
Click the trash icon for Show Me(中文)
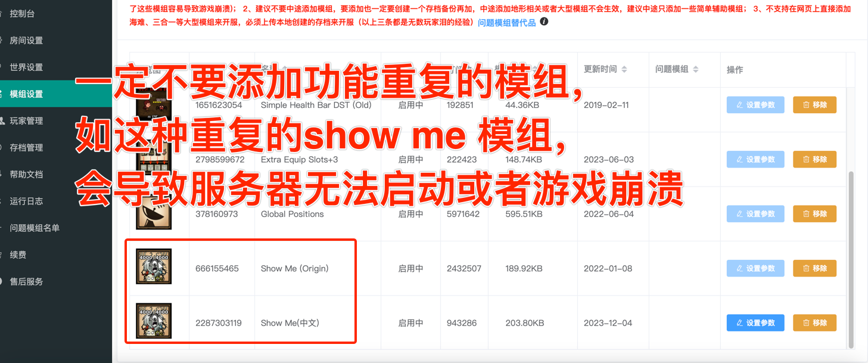pos(806,323)
